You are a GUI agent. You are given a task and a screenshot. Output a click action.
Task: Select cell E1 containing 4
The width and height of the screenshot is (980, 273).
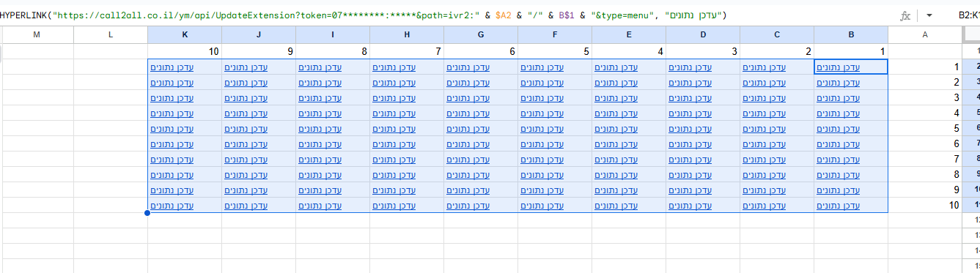click(x=629, y=51)
